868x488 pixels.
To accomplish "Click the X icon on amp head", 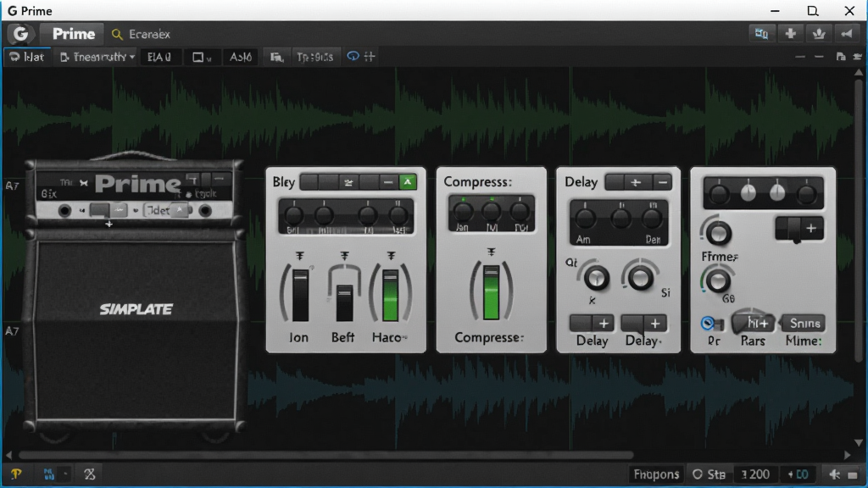I will pos(84,183).
